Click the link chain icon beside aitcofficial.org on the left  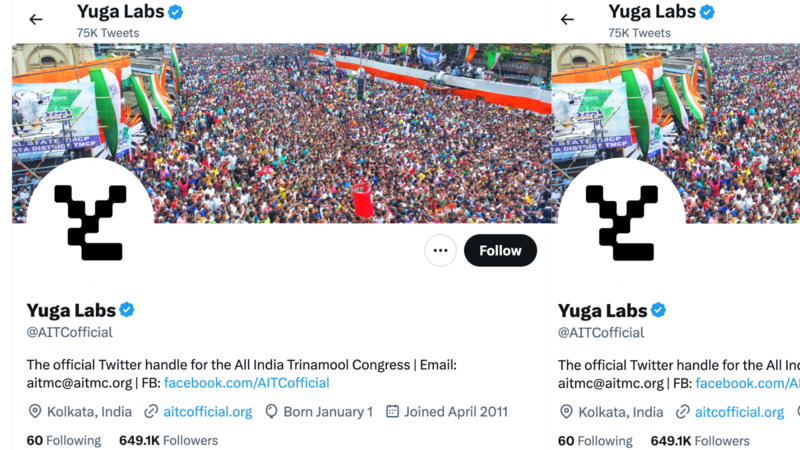point(151,411)
